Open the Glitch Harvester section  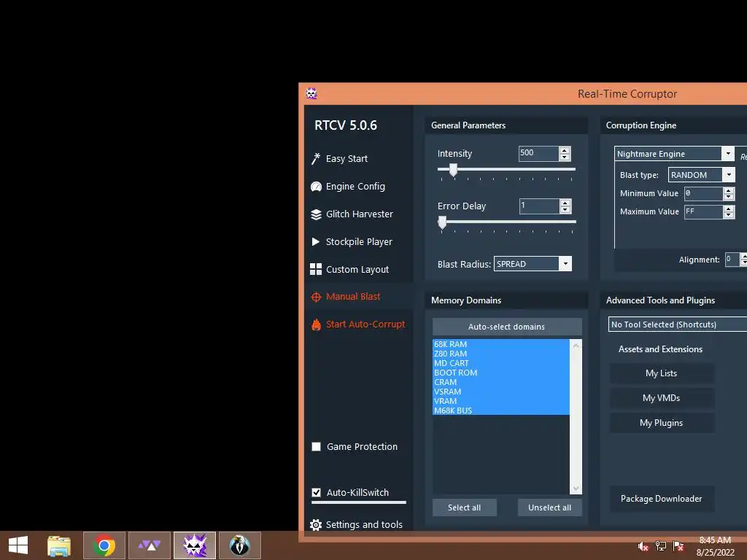click(359, 214)
